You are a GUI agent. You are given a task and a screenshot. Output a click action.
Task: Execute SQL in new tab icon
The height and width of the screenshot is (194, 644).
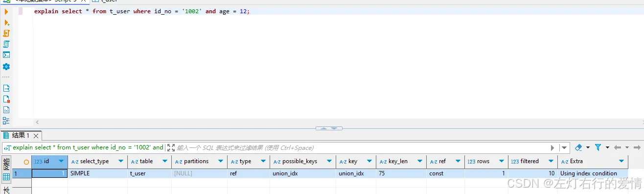coord(7,23)
